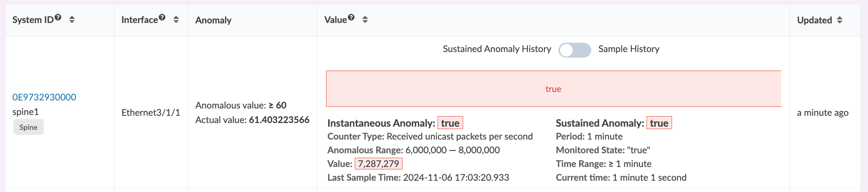Click the Value column help icon
This screenshot has width=868, height=192.
coord(351,17)
